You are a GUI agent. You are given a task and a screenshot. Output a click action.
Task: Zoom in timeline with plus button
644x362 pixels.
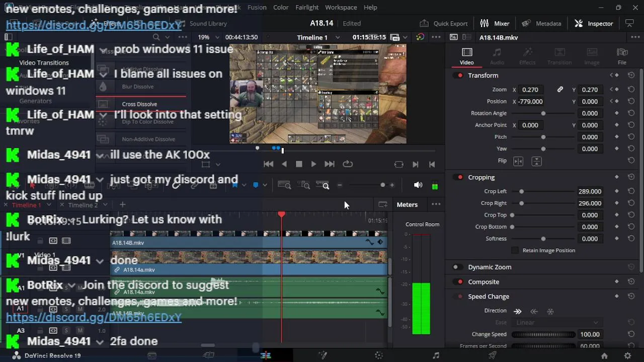(x=392, y=185)
